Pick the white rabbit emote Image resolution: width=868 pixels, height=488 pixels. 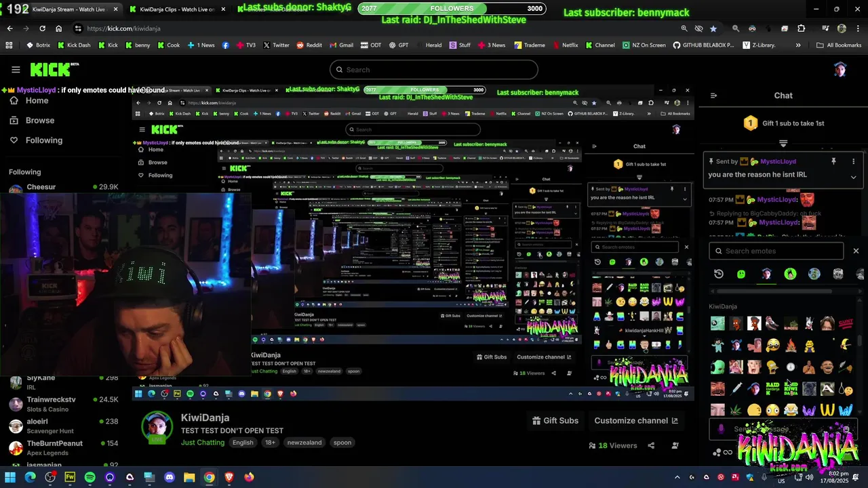[x=809, y=323]
